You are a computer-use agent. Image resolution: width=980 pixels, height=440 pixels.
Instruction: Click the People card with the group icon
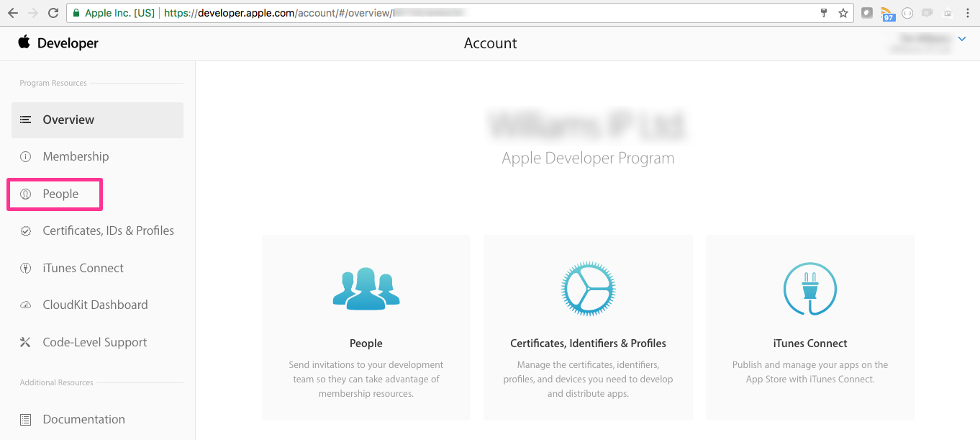coord(366,328)
